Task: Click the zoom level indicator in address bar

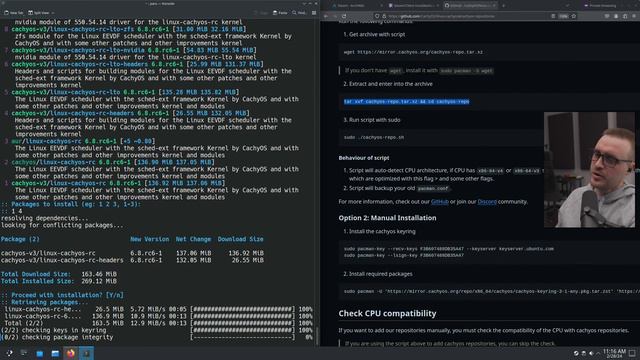Action: tap(563, 16)
